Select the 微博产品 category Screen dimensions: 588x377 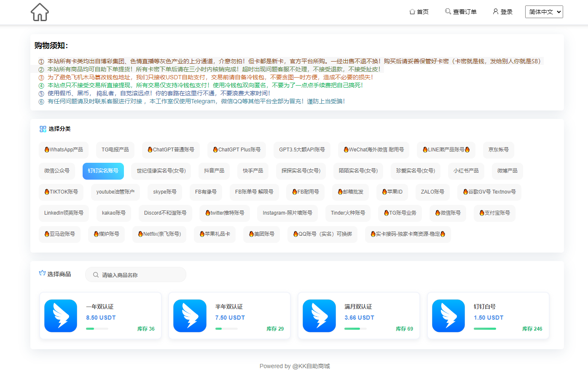point(507,171)
